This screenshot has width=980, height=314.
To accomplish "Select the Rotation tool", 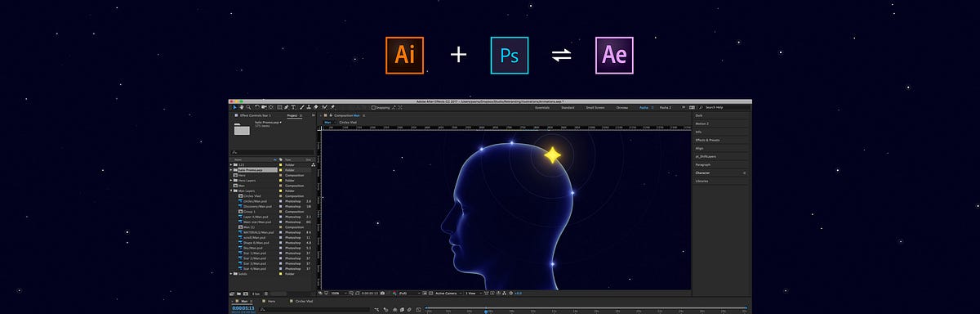I will 257,107.
